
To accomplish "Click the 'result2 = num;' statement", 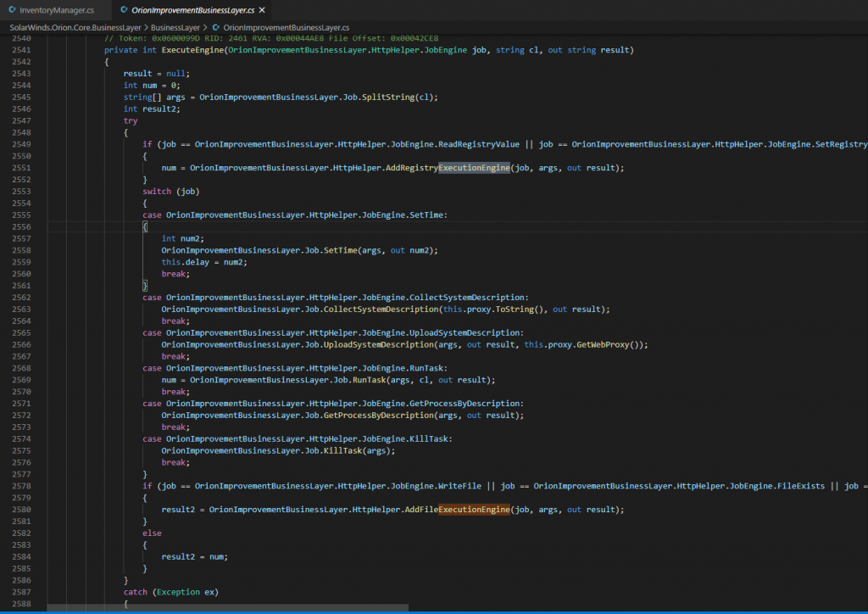I will (x=195, y=557).
